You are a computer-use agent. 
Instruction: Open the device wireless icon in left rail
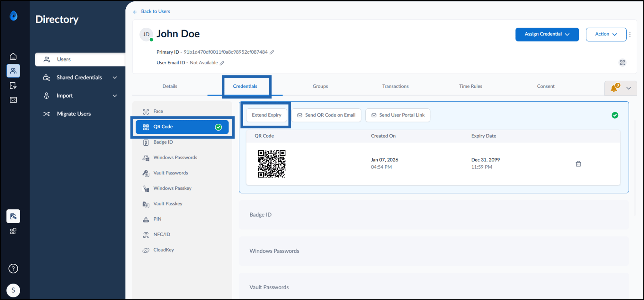[13, 86]
